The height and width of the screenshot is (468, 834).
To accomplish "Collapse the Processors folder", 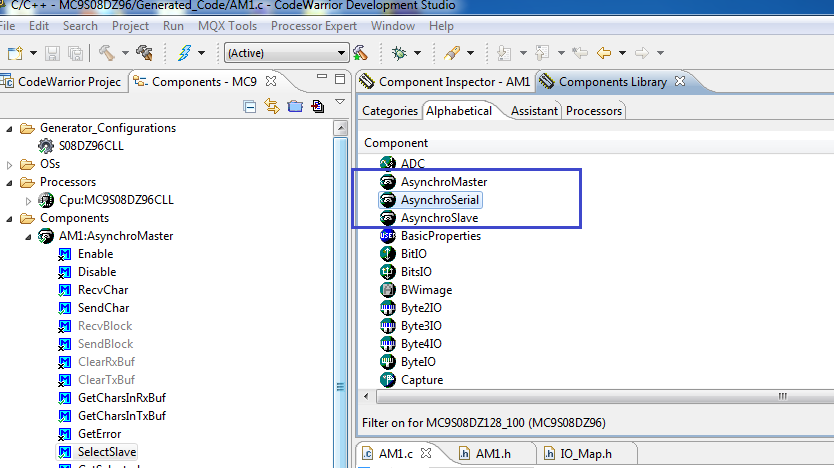I will (x=9, y=183).
